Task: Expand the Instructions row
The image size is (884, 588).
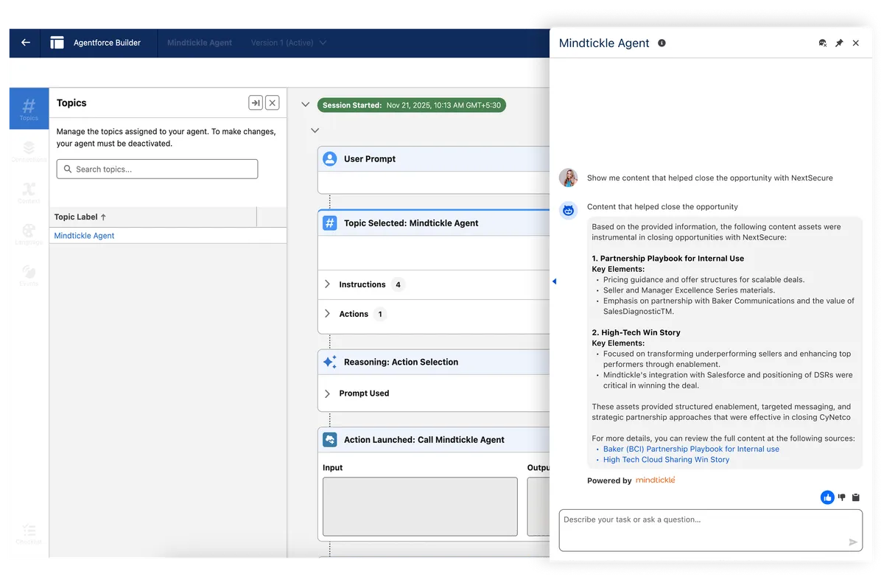Action: coord(328,284)
